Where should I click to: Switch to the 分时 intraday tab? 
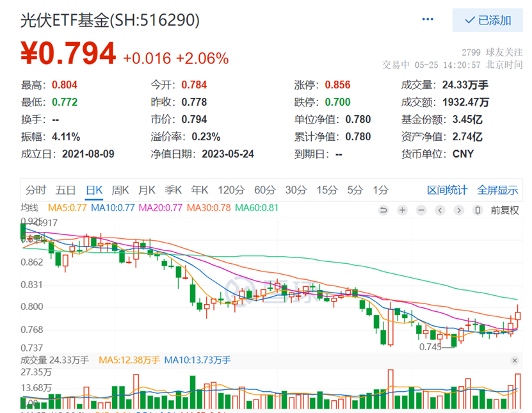click(36, 190)
